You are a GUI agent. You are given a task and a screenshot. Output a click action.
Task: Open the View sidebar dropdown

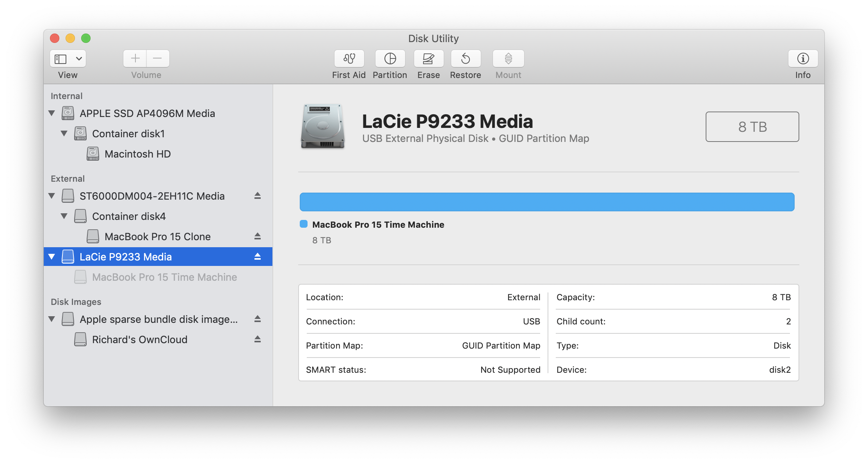68,58
